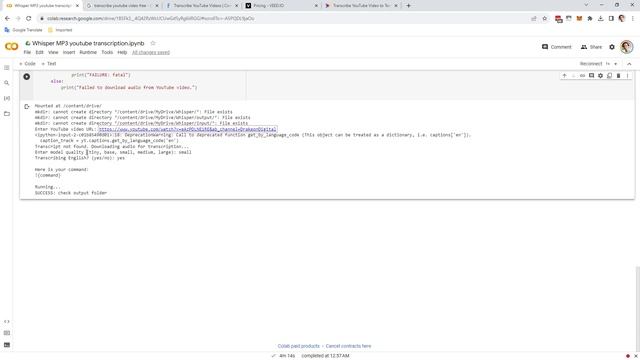Star the notebook next to its title
640x360 pixels.
click(x=153, y=43)
